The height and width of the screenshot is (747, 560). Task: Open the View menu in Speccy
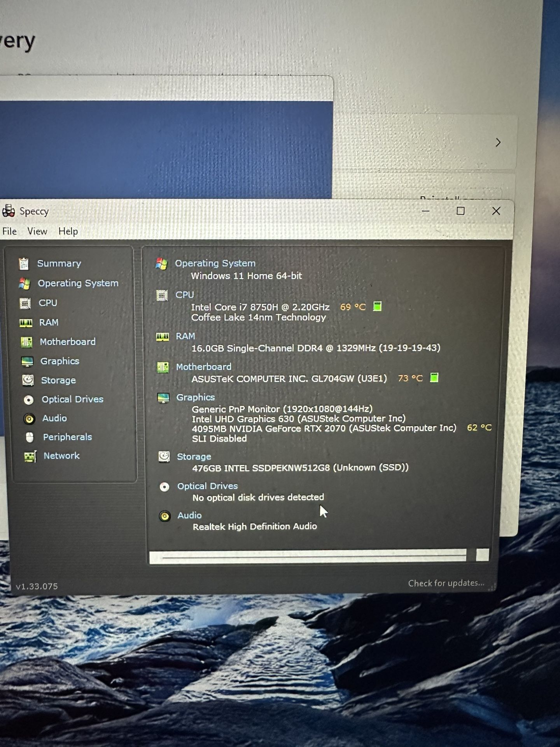click(37, 231)
